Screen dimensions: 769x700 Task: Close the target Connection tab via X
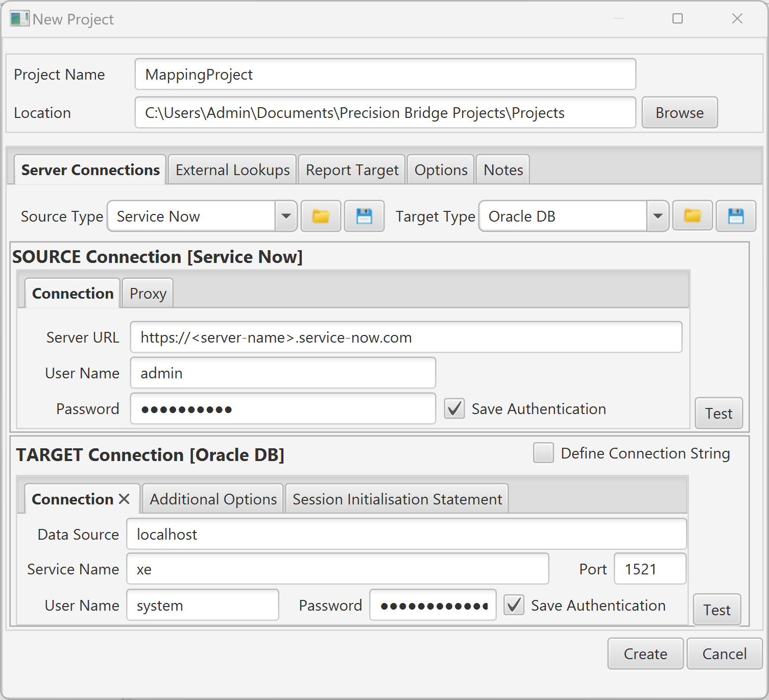pyautogui.click(x=124, y=499)
